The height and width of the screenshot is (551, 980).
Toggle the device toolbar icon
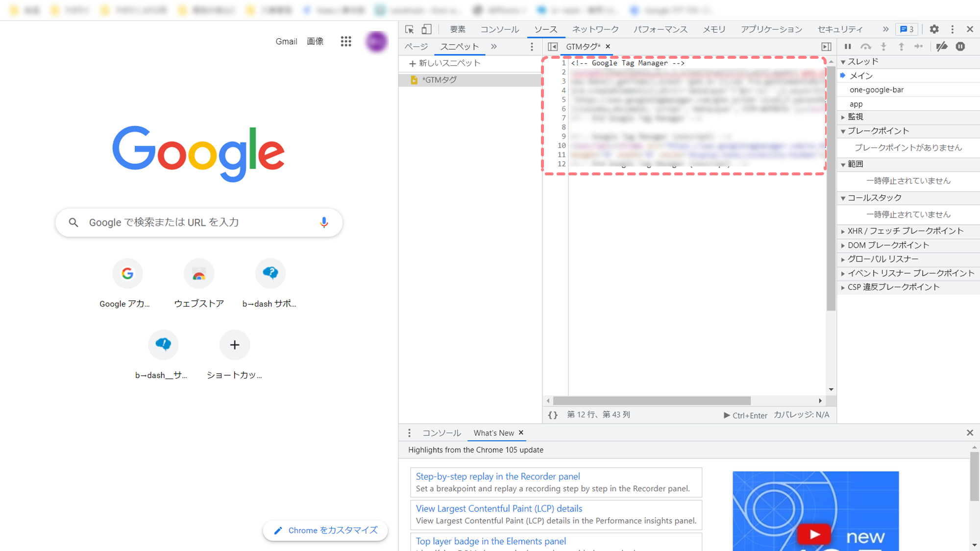427,29
